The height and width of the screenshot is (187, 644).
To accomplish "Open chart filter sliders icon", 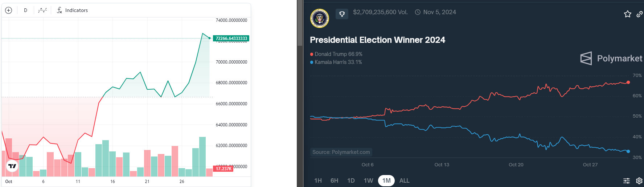I will click(627, 180).
